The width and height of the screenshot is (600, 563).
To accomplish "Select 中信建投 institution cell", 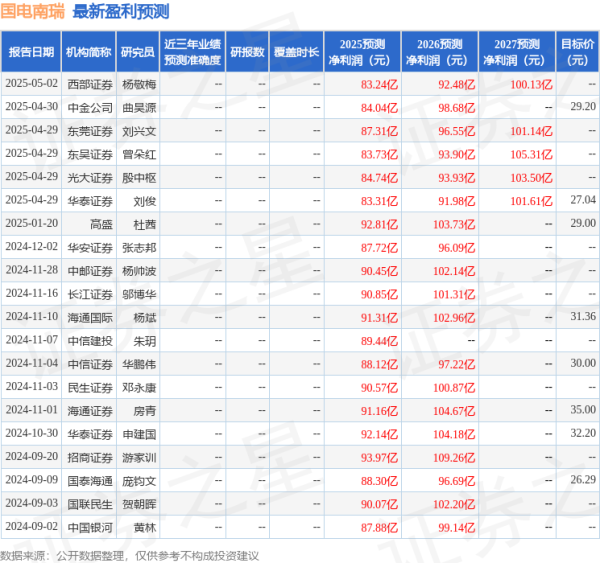I will (90, 341).
